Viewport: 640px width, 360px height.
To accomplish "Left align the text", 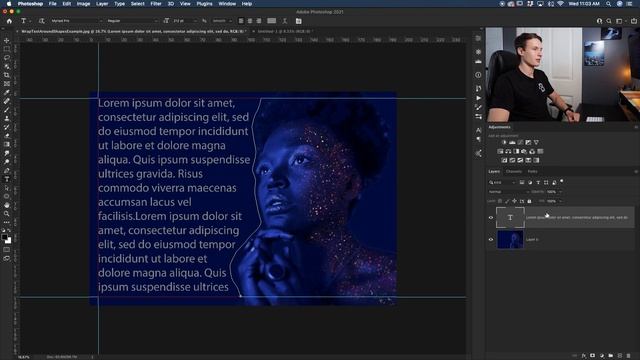I will (241, 21).
